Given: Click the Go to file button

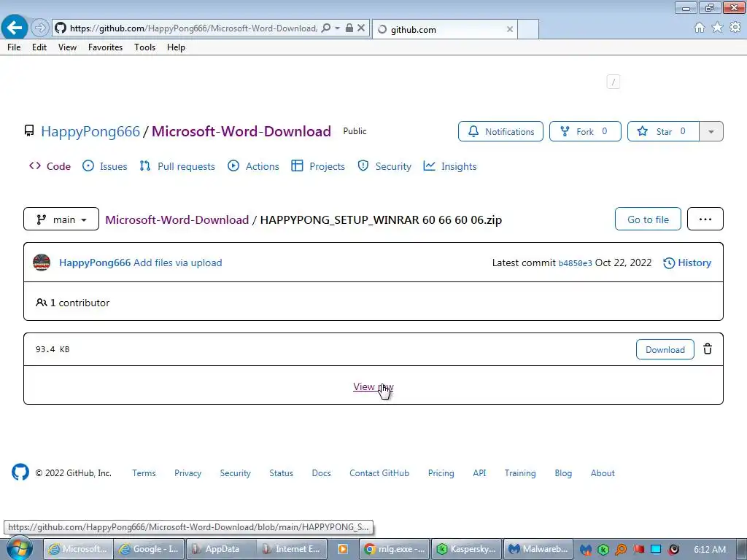Looking at the screenshot, I should (x=648, y=219).
